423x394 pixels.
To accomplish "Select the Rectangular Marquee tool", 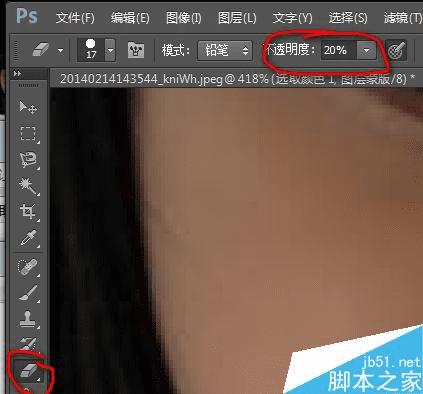I will point(28,134).
